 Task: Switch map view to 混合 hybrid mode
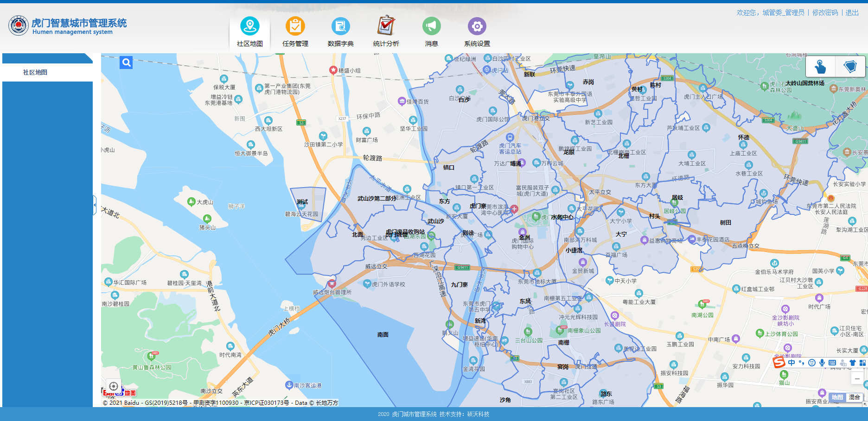tap(855, 397)
